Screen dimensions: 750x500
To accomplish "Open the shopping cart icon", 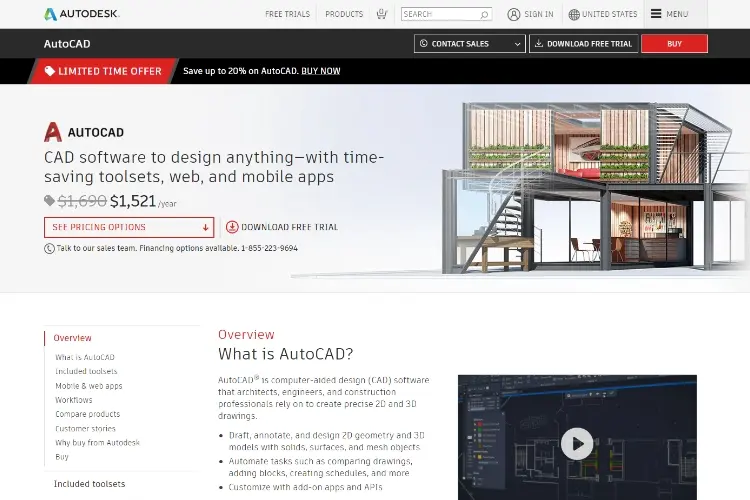I will [x=382, y=14].
